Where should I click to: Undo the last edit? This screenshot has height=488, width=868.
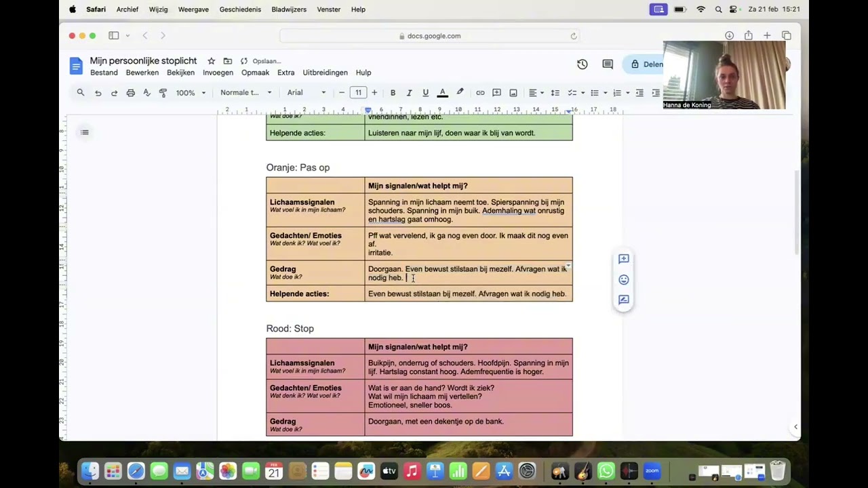98,93
